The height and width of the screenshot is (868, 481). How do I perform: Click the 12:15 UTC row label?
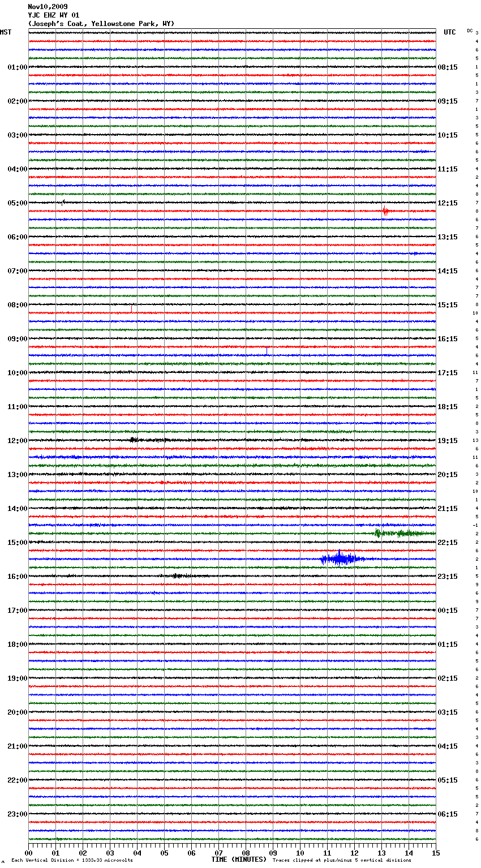click(448, 203)
